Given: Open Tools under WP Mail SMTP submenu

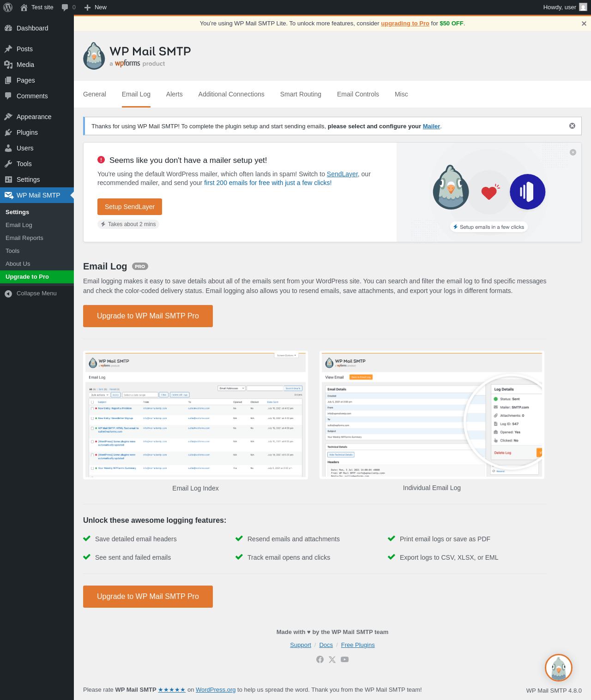Looking at the screenshot, I should [x=37, y=251].
